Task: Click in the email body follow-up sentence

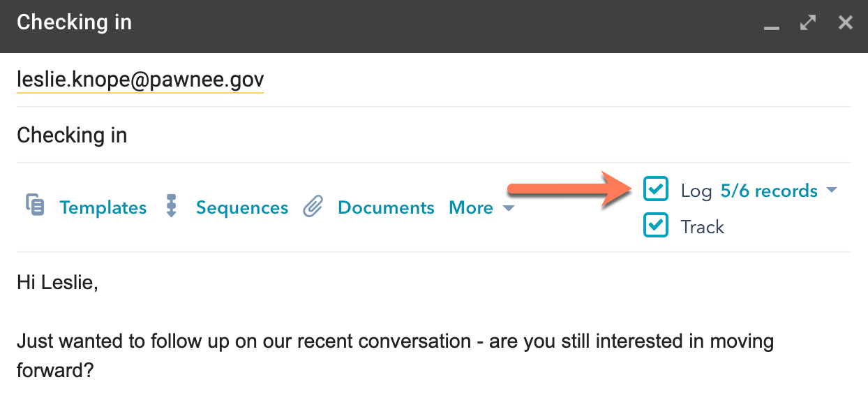Action: 395,341
